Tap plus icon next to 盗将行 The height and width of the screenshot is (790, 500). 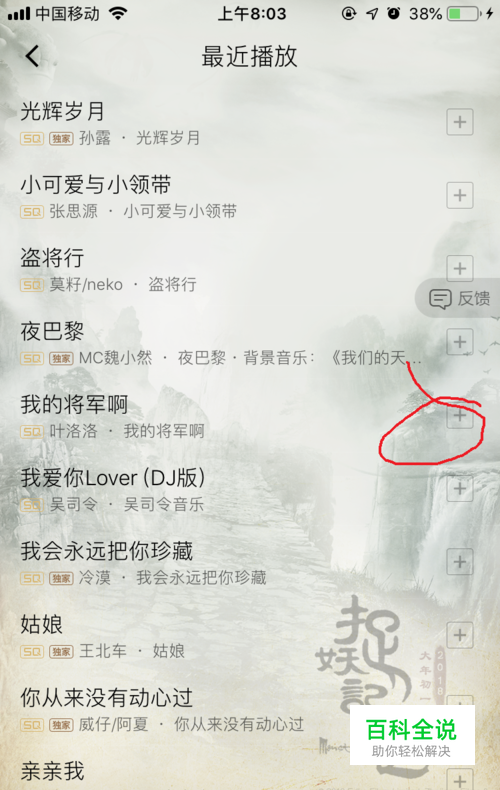click(460, 269)
